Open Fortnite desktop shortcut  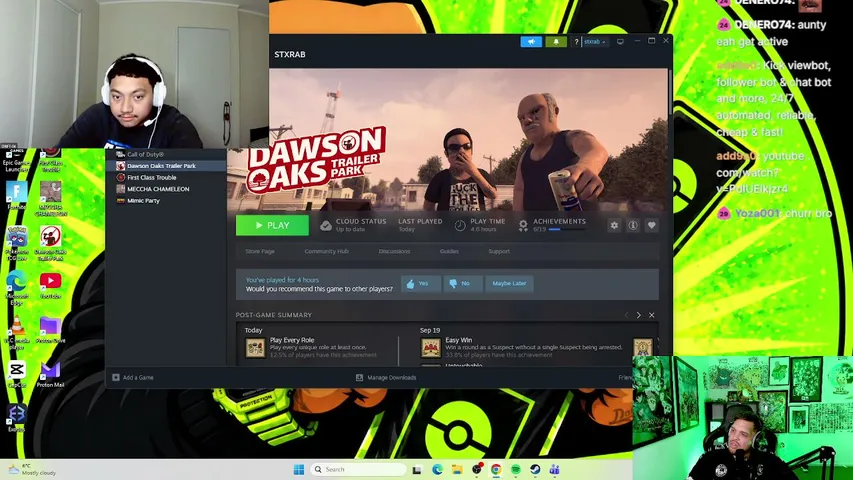pos(17,195)
